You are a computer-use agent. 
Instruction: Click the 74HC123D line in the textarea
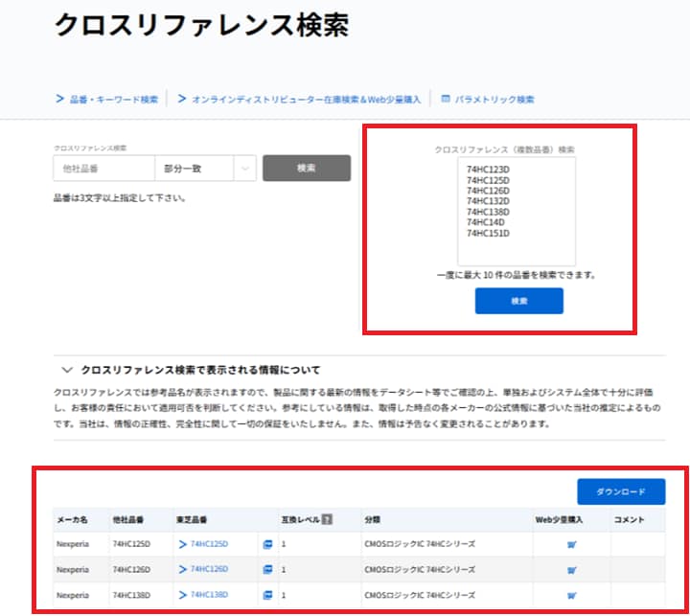[x=488, y=170]
